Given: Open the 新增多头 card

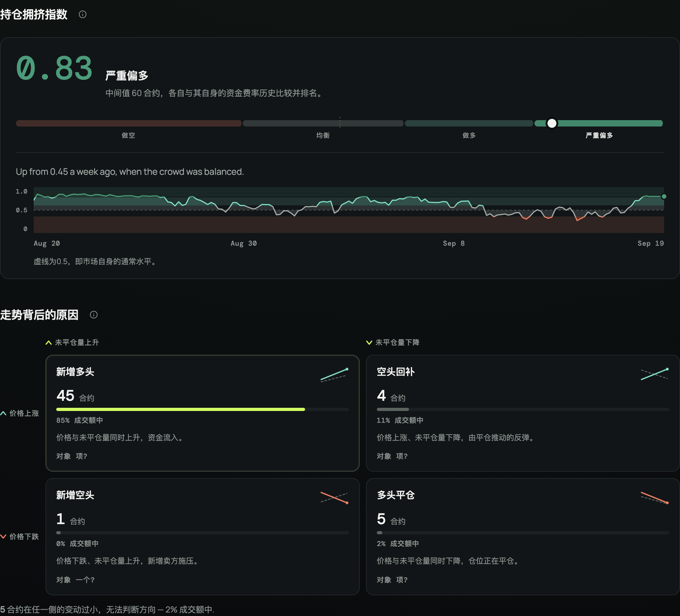Looking at the screenshot, I should click(x=202, y=413).
